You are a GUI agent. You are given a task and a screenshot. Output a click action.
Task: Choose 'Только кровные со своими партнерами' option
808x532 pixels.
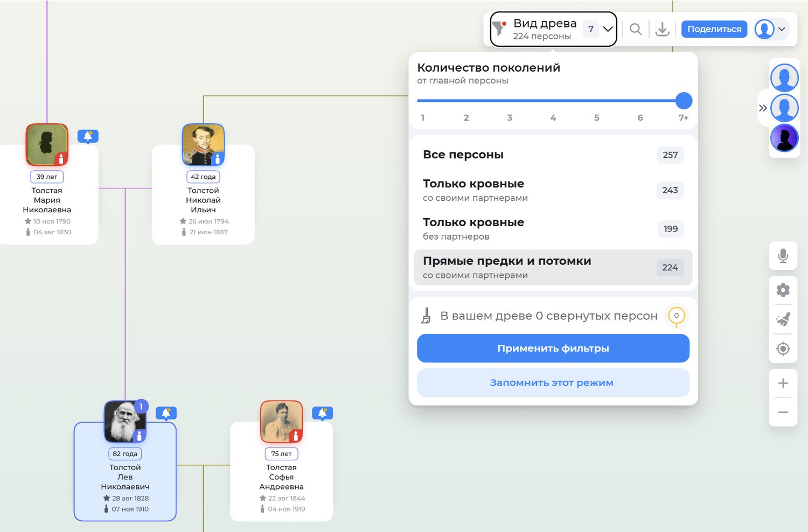coord(553,190)
